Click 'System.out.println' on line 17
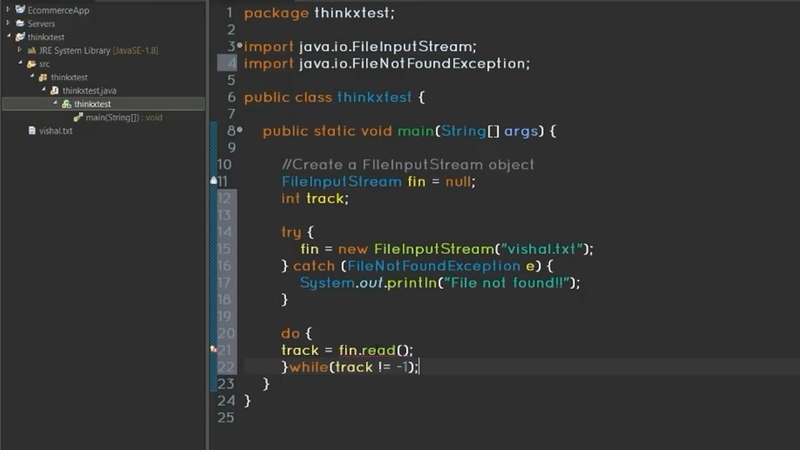The height and width of the screenshot is (450, 800). 368,283
